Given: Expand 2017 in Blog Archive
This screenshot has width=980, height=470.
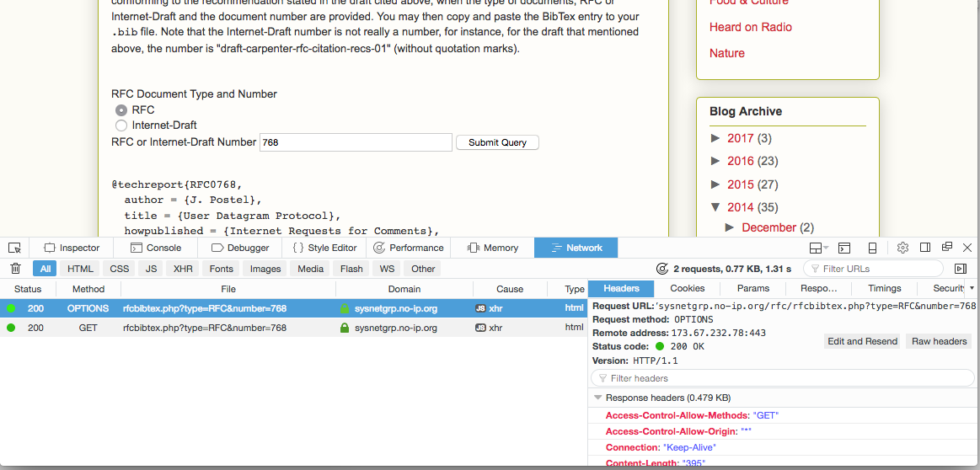Looking at the screenshot, I should [715, 138].
